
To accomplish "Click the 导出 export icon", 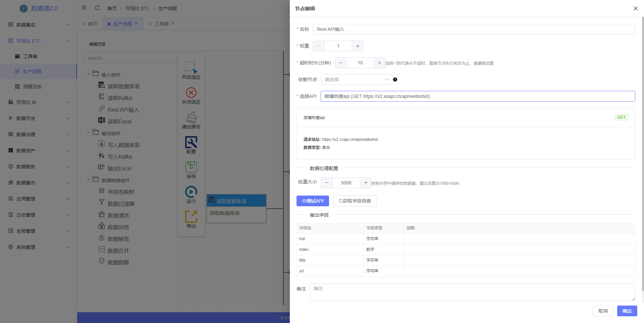I will pos(191,217).
